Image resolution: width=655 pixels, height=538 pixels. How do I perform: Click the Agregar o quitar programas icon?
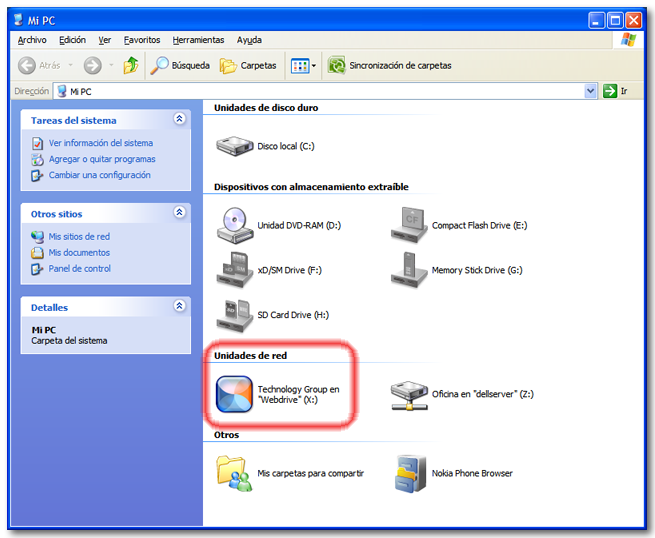38,159
